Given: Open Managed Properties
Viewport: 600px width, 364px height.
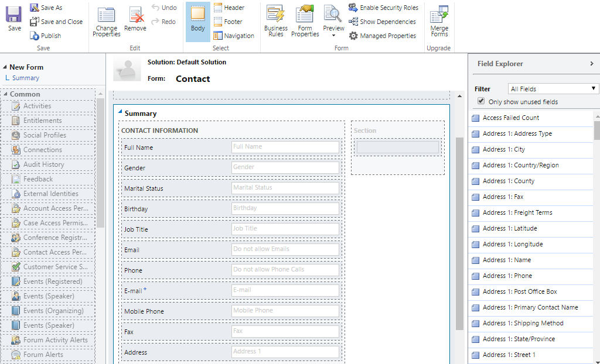Looking at the screenshot, I should click(x=382, y=36).
